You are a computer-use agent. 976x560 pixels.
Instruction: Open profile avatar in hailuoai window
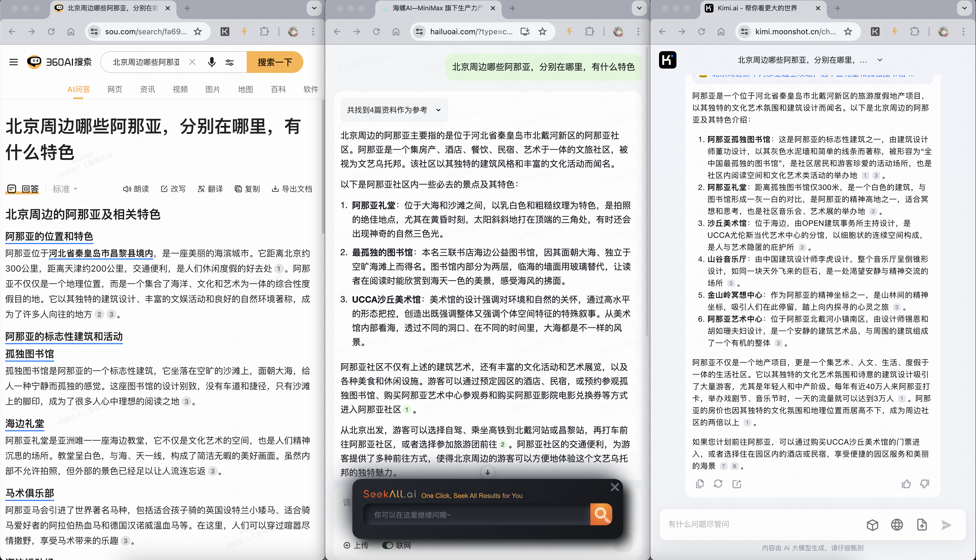(x=618, y=32)
